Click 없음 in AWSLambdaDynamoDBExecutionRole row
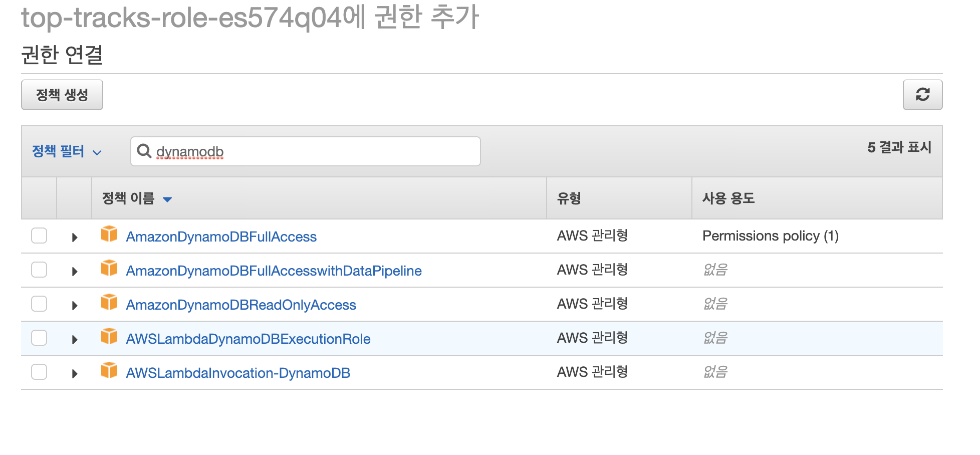The height and width of the screenshot is (455, 980). [x=715, y=338]
